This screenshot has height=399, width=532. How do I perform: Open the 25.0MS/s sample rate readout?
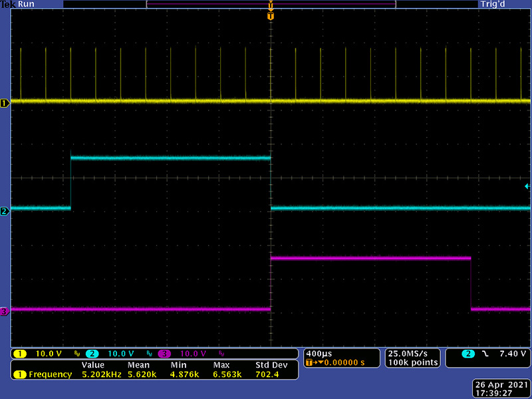pos(412,352)
